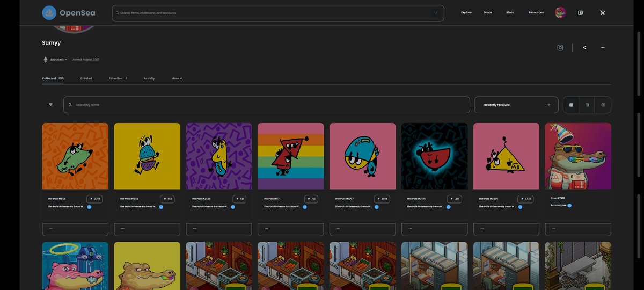Open the account profile avatar
This screenshot has width=644, height=290.
point(561,12)
